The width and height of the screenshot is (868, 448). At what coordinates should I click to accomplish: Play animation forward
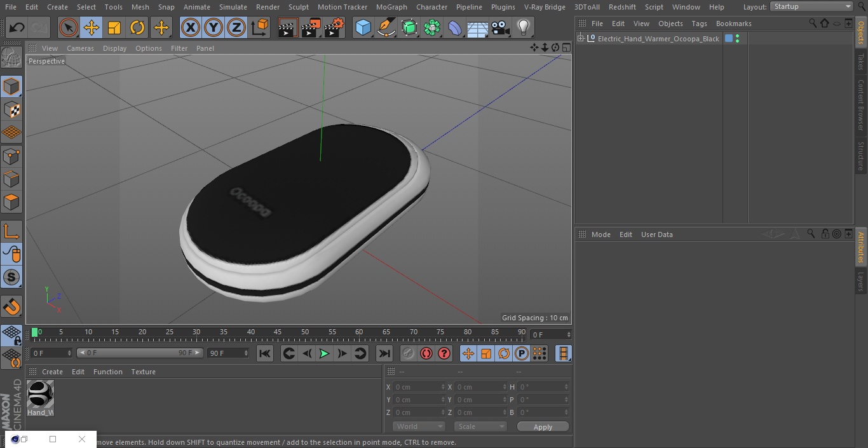[x=324, y=353]
